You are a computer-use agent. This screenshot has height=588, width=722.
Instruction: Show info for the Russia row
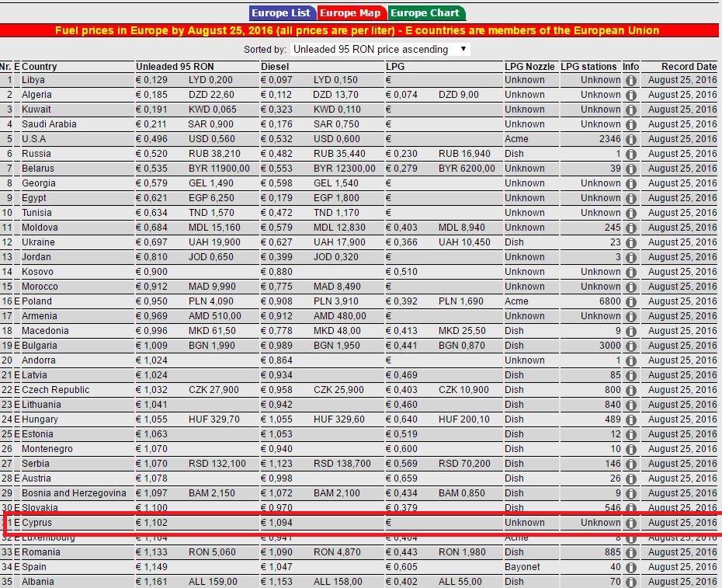coord(631,154)
